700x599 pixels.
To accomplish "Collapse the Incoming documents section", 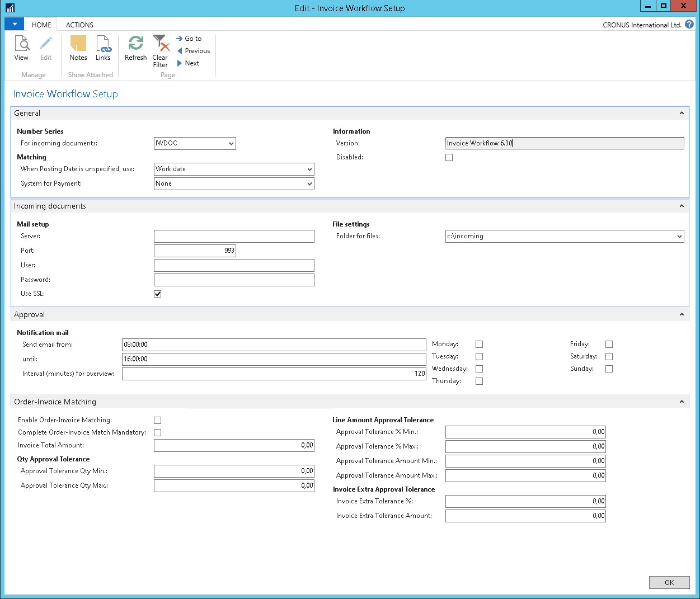I will pyautogui.click(x=682, y=206).
